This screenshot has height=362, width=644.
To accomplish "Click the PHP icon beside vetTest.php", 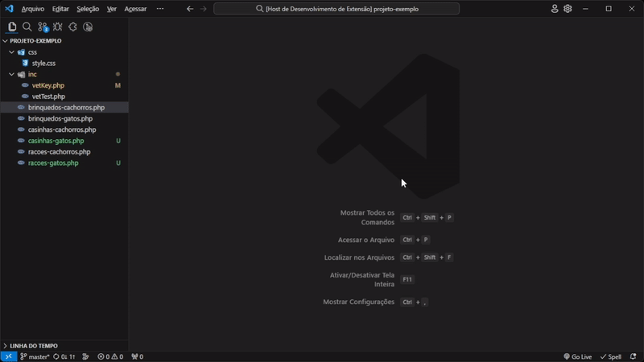I will [x=25, y=97].
